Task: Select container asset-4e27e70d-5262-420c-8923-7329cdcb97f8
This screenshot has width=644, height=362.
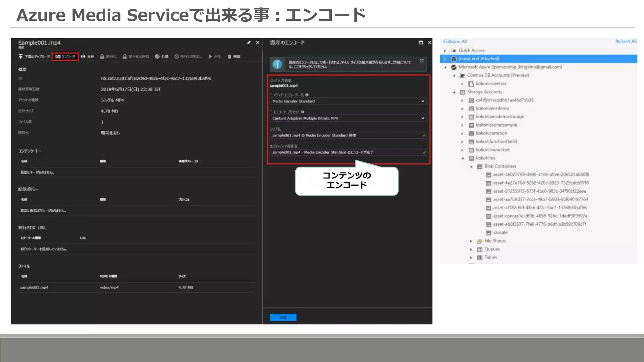Action: click(541, 183)
